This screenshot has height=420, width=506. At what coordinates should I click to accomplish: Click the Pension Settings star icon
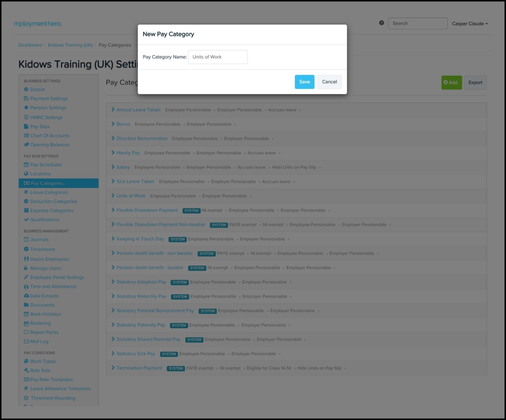[x=26, y=107]
